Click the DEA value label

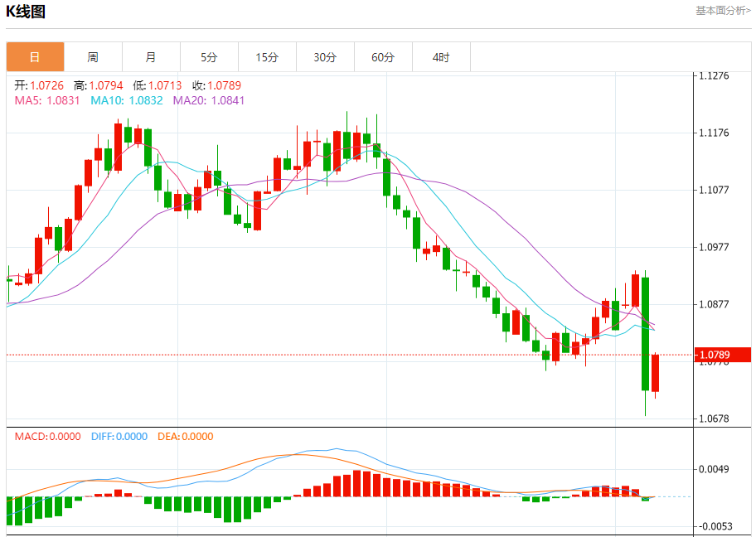[x=186, y=436]
